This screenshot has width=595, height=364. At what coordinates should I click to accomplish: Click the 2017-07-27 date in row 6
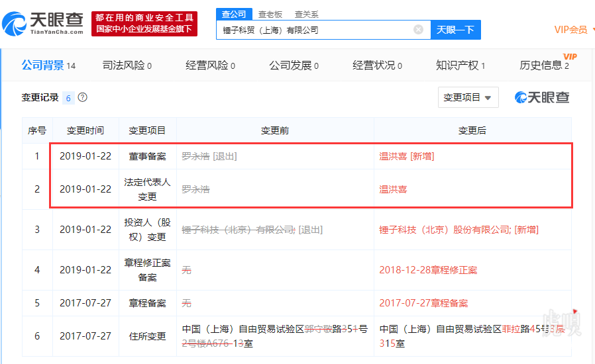pos(85,336)
